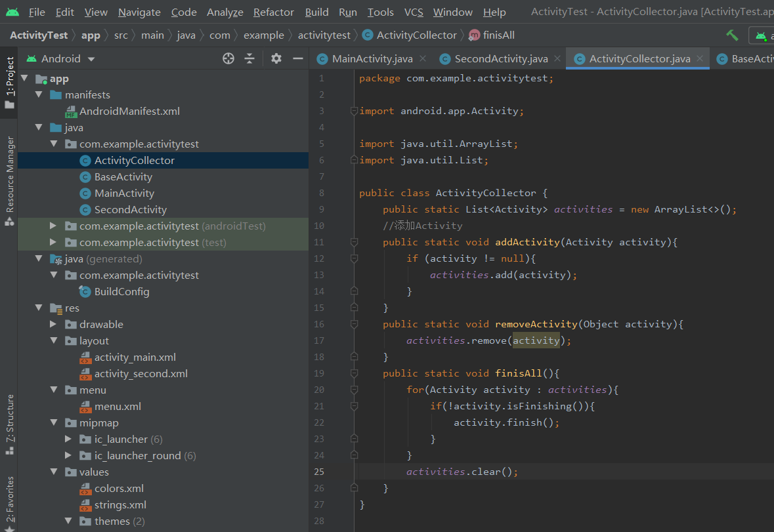The height and width of the screenshot is (532, 774).
Task: Open the VCS menu
Action: [414, 12]
